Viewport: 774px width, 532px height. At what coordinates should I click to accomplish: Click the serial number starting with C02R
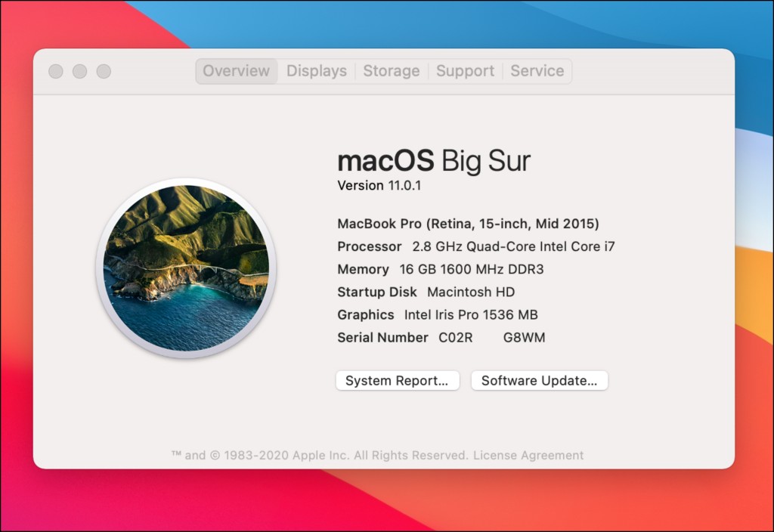pos(491,338)
